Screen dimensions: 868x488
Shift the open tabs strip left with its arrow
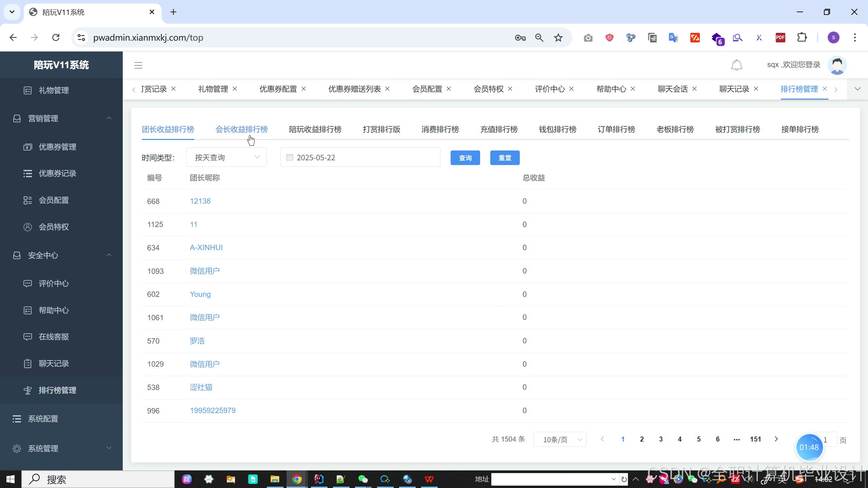pos(134,89)
